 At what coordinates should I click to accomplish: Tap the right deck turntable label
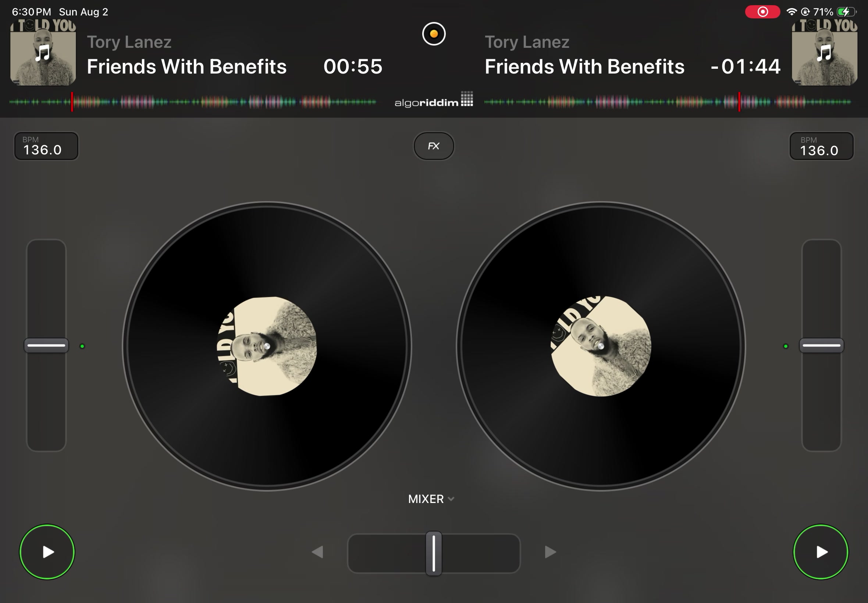tap(601, 346)
